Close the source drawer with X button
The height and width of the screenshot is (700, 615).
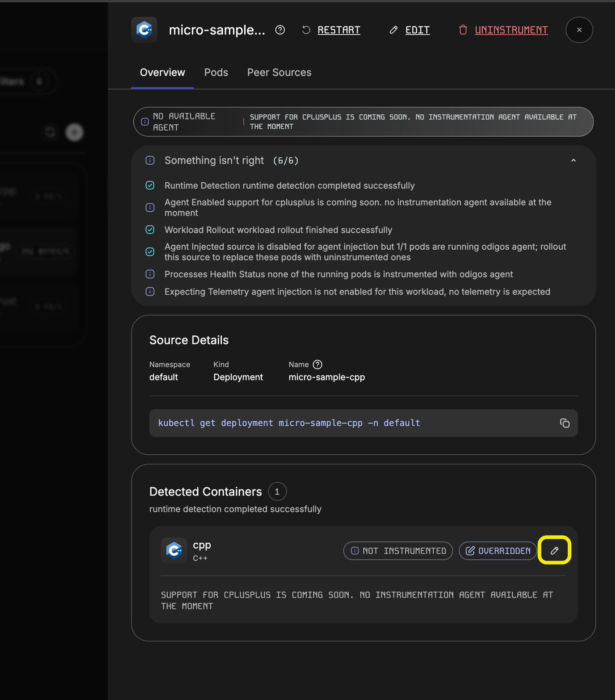pos(579,30)
